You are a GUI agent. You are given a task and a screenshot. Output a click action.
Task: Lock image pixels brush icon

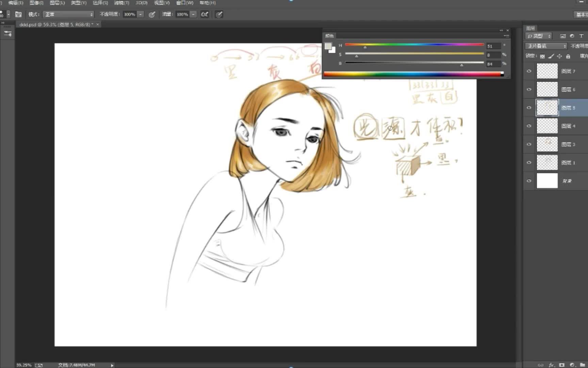pos(551,56)
